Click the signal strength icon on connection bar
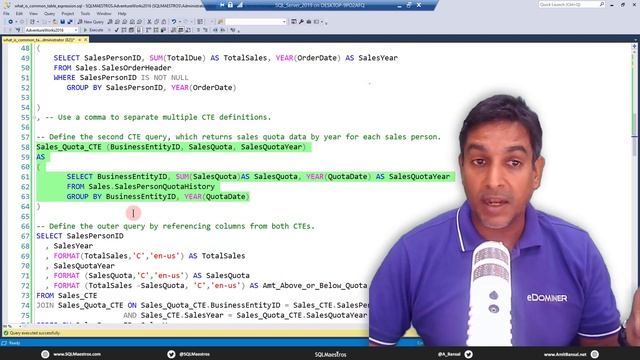Viewport: 640px width, 360px height. click(x=240, y=5)
